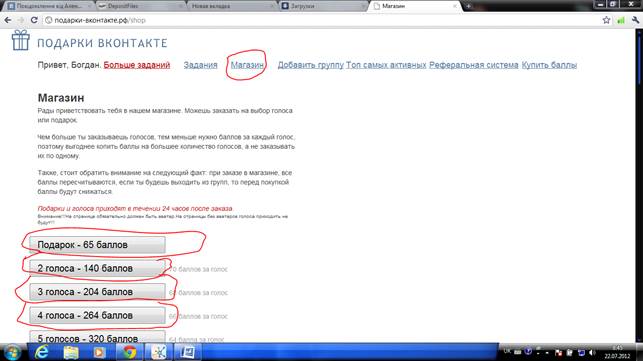Screen dimensions: 643x361
Task: Click the ПОДАРКИ ВКОНТАКТЕ site title
Action: pyautogui.click(x=102, y=43)
